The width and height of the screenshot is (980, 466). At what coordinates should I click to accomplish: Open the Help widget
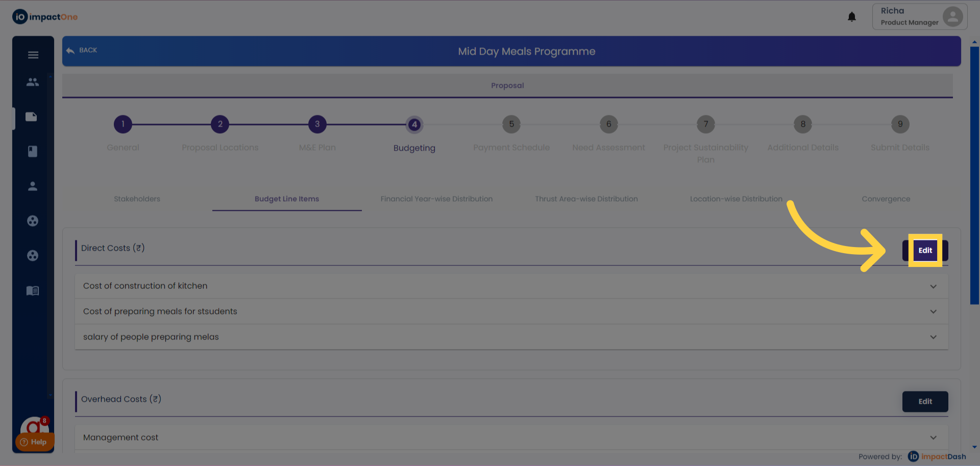pos(34,442)
